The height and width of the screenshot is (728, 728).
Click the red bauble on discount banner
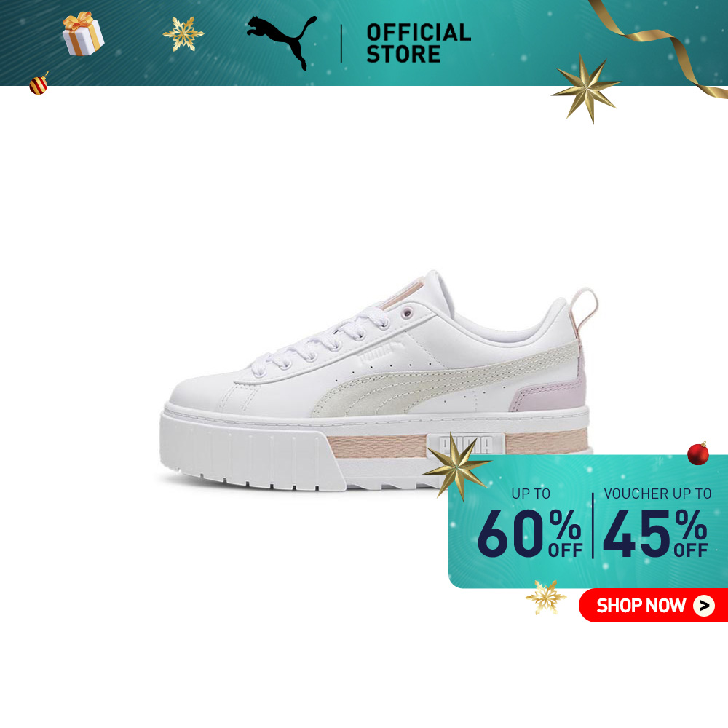click(x=698, y=453)
